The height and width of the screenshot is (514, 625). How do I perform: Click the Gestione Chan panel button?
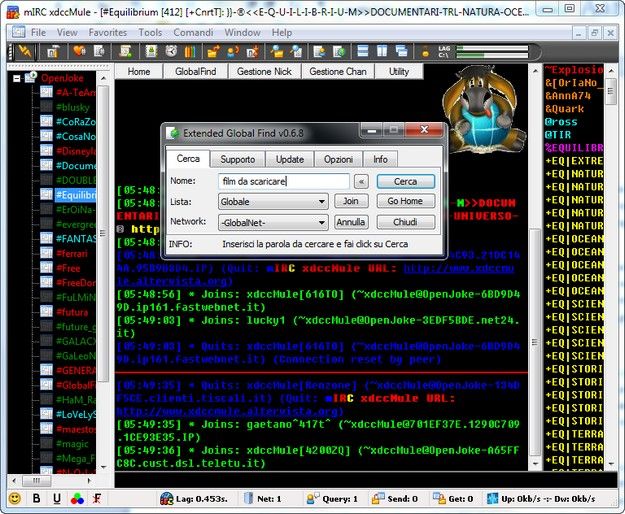coord(338,72)
